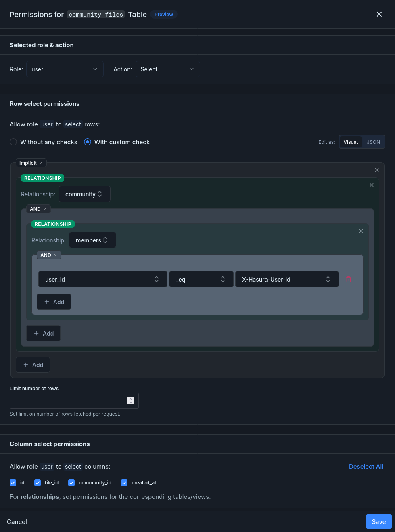Remove the outermost Implicit condition block
395x532 pixels.
(377, 170)
